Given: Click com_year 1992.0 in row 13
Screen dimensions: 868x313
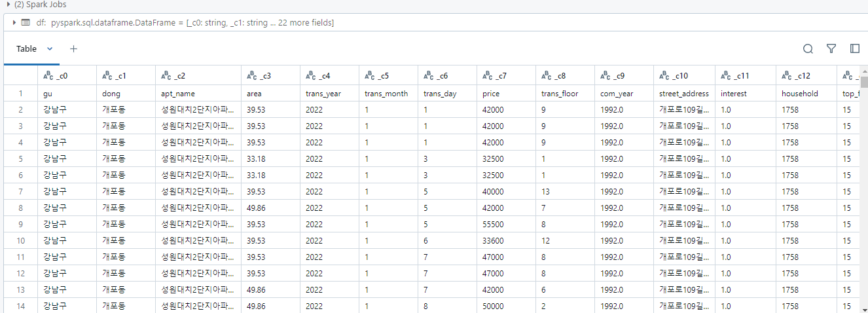Looking at the screenshot, I should point(624,290).
